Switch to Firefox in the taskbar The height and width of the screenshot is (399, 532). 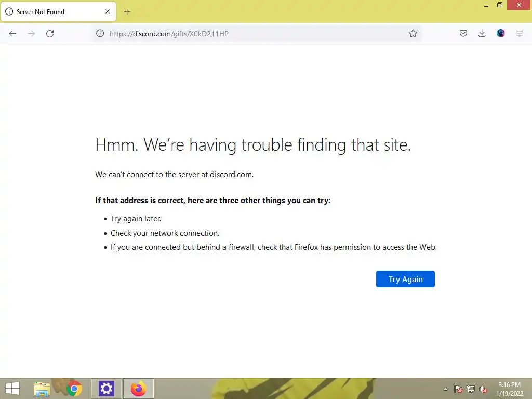coord(138,389)
